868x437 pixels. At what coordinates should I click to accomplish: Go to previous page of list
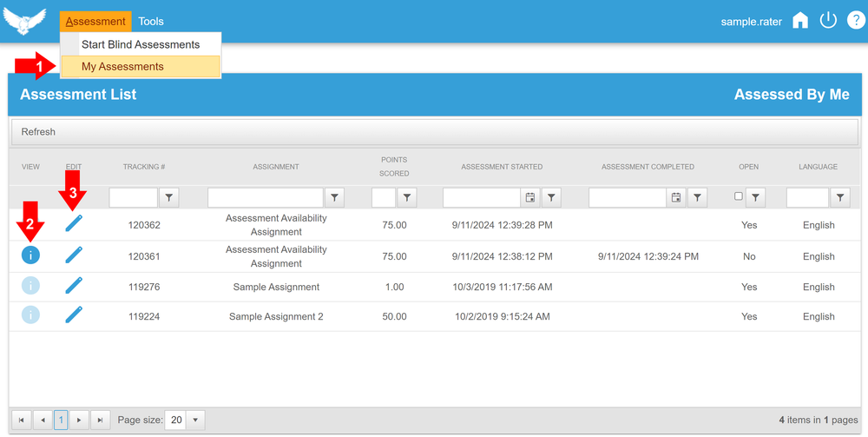pyautogui.click(x=43, y=420)
